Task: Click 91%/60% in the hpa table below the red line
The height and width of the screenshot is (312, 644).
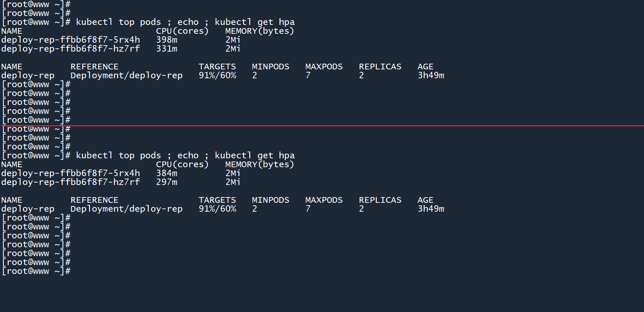Action: pyautogui.click(x=217, y=209)
